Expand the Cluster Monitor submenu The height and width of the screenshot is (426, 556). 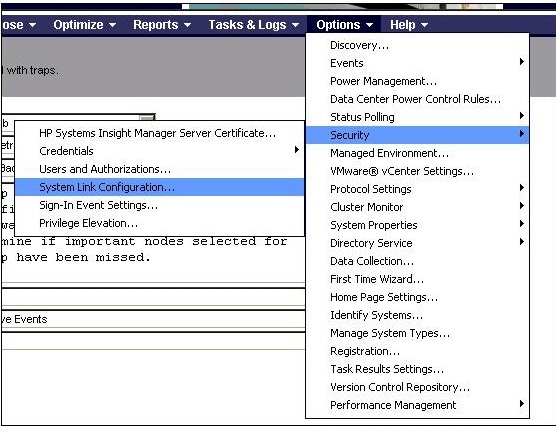pos(417,207)
